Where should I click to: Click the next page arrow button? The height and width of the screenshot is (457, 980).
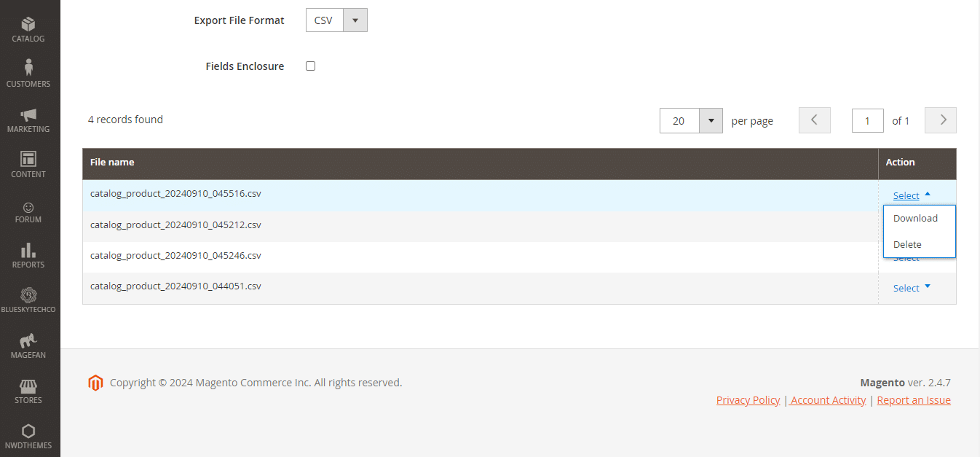pos(940,120)
